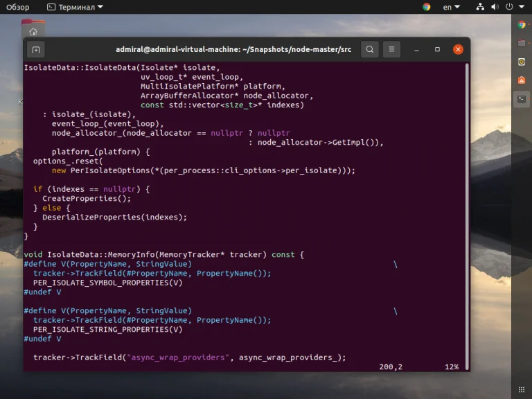532x399 pixels.
Task: Click "PER_ISOLATE_SYMBOL_PROPERTIES(V)" text
Action: pyautogui.click(x=108, y=283)
